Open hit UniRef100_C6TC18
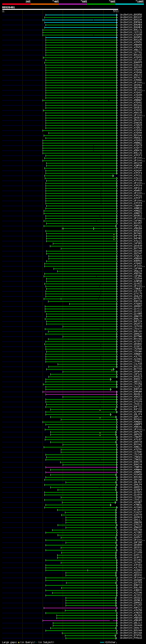The image size is (146, 644). click(131, 32)
